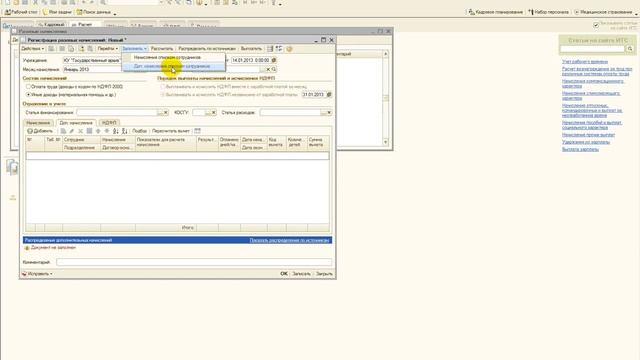The image size is (640, 360).
Task: Open Удержания из зарплаты article link
Action: point(586,142)
